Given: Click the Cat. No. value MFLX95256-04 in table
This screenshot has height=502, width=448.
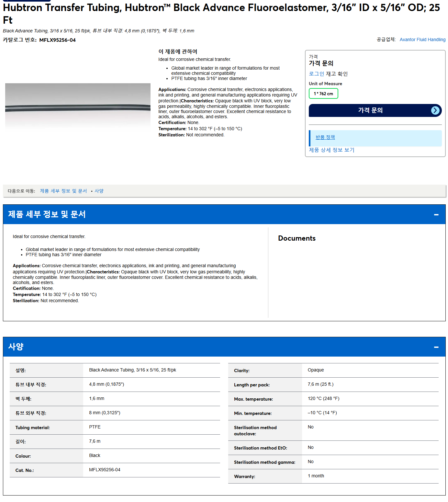Looking at the screenshot, I should coord(105,470).
